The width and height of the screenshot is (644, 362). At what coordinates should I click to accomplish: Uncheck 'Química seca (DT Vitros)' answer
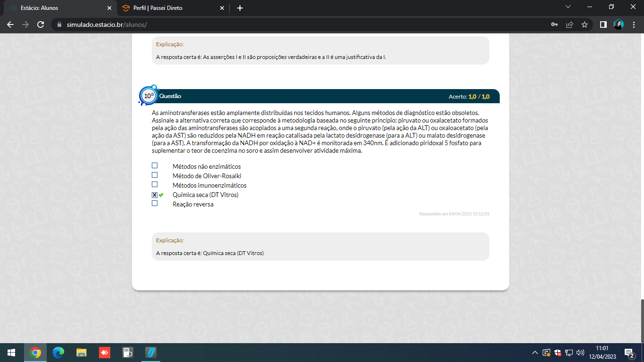tap(155, 195)
